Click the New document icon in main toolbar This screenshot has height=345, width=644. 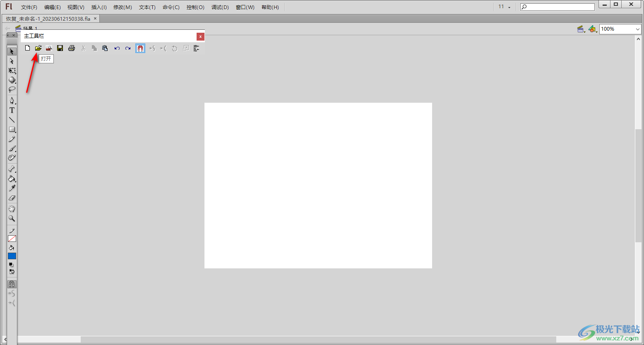[27, 48]
